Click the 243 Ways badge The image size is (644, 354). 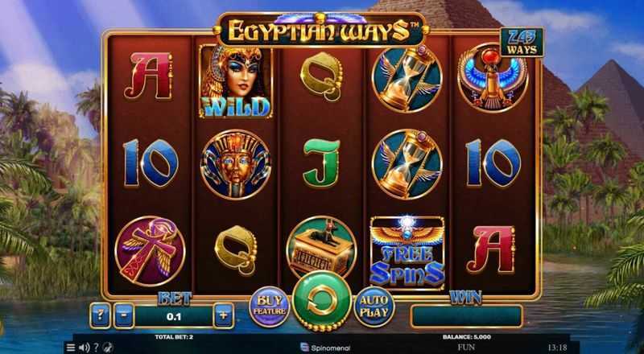(x=522, y=43)
